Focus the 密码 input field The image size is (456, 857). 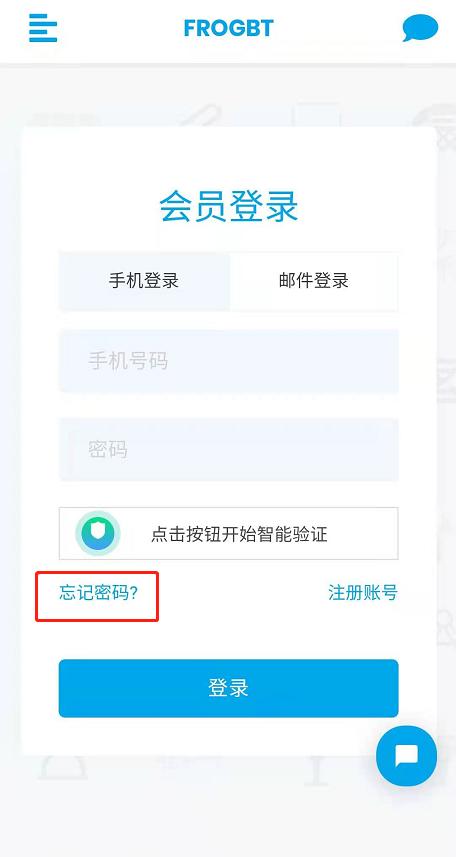pyautogui.click(x=229, y=449)
